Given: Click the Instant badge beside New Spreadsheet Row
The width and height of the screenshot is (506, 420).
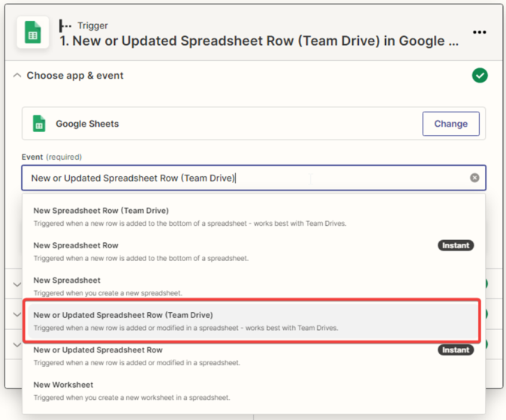Looking at the screenshot, I should click(456, 245).
